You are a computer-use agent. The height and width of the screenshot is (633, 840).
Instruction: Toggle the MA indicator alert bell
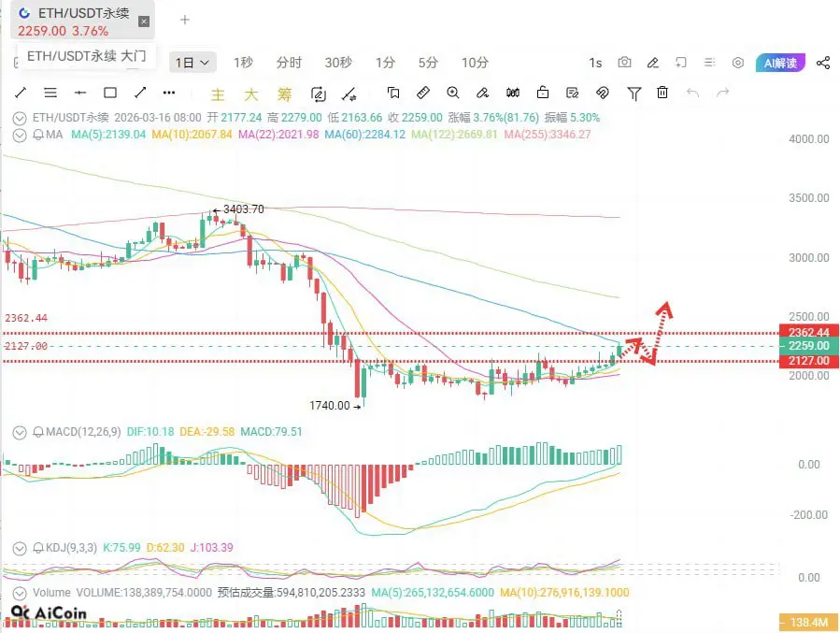point(38,135)
